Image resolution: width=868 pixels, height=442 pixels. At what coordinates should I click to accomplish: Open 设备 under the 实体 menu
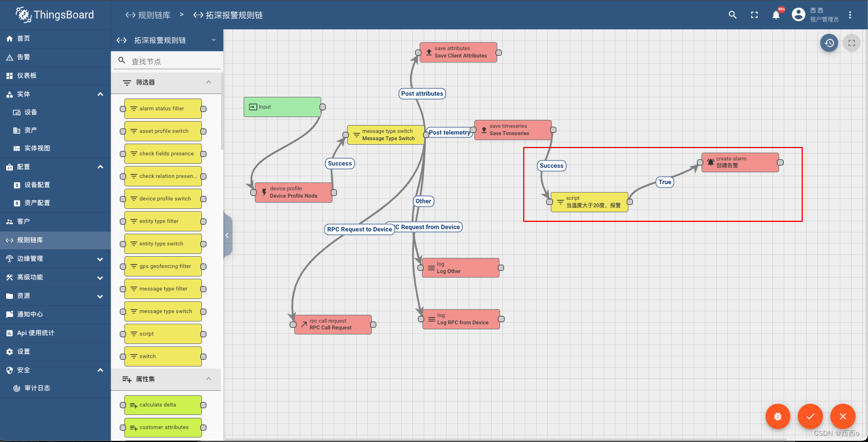coord(30,112)
